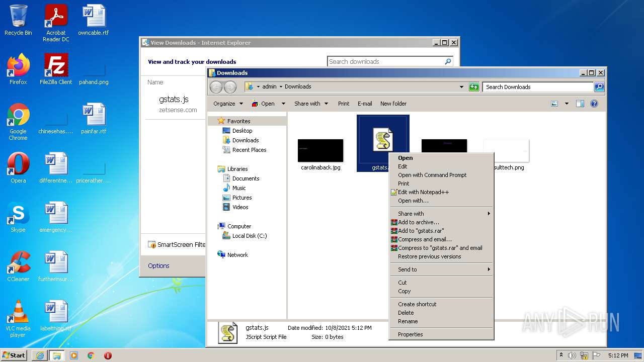The height and width of the screenshot is (362, 644).
Task: Open VLC media player shortcut
Action: (x=18, y=319)
